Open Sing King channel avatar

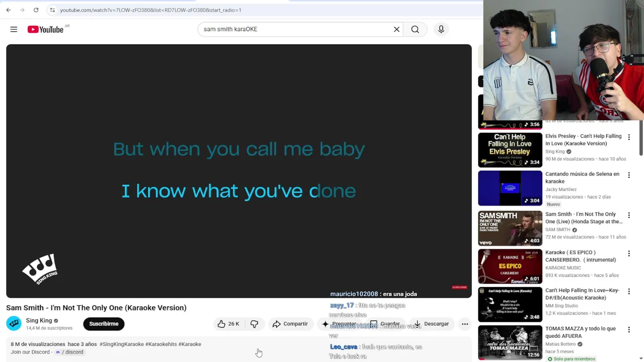pyautogui.click(x=14, y=324)
